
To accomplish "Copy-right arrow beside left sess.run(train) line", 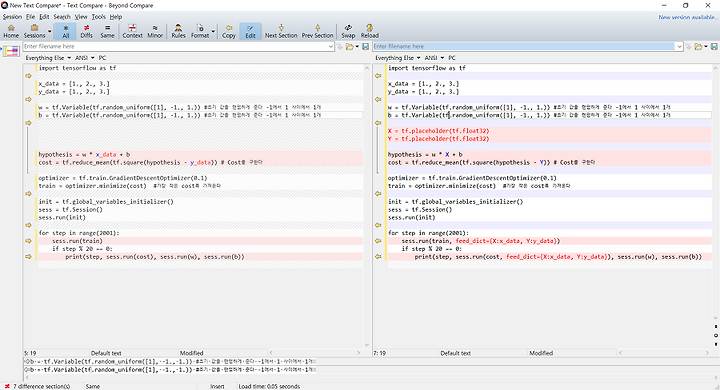I will click(x=28, y=241).
